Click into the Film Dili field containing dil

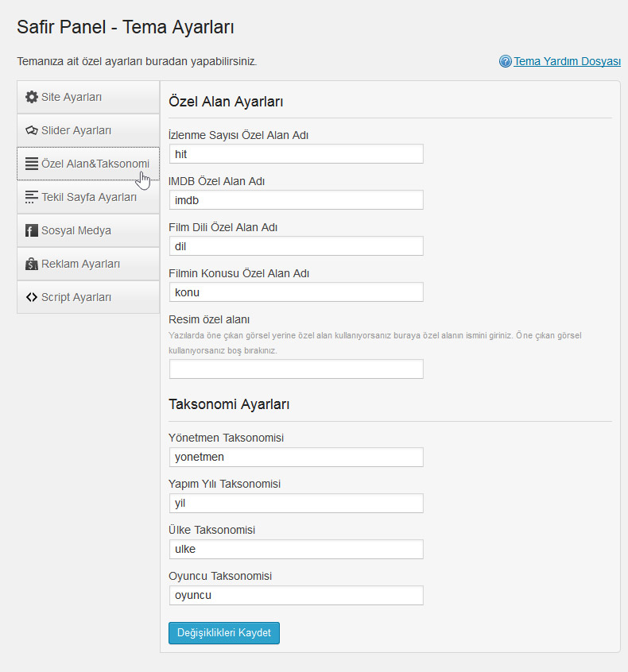pyautogui.click(x=297, y=246)
